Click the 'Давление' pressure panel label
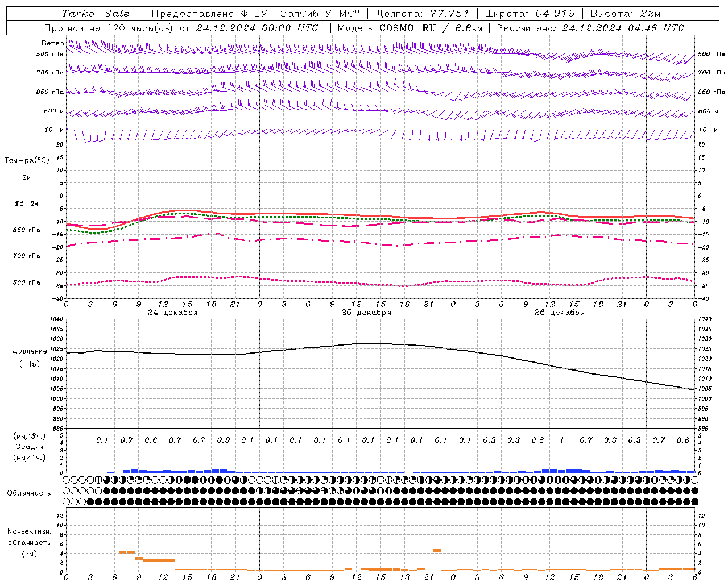 click(x=30, y=351)
